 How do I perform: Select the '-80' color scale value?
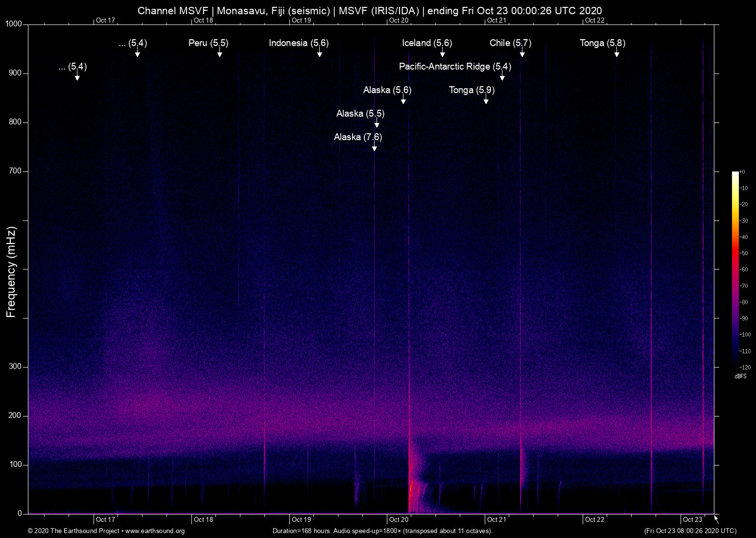tap(744, 302)
